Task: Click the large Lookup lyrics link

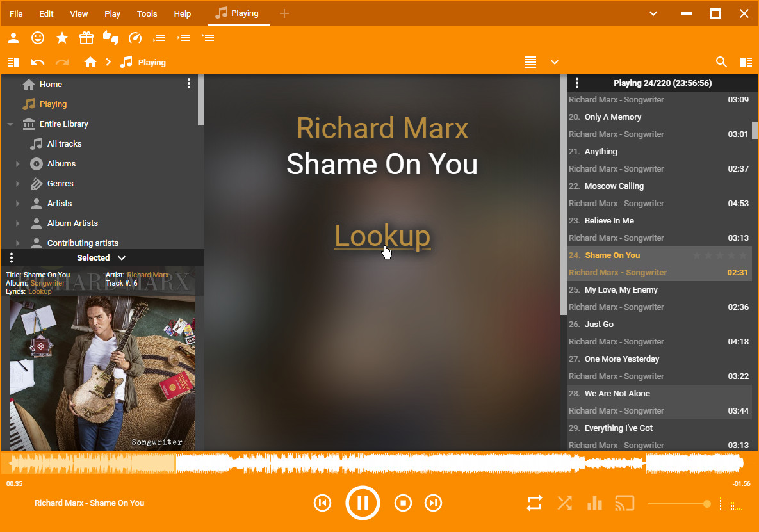Action: 382,236
